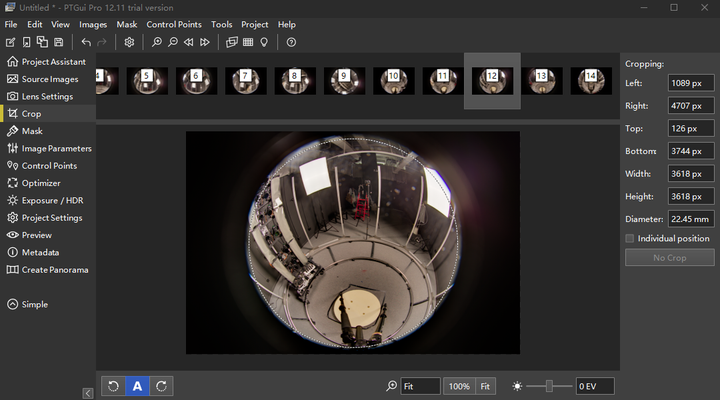
Task: Toggle the automatic rotation 'A' button
Action: pyautogui.click(x=138, y=386)
